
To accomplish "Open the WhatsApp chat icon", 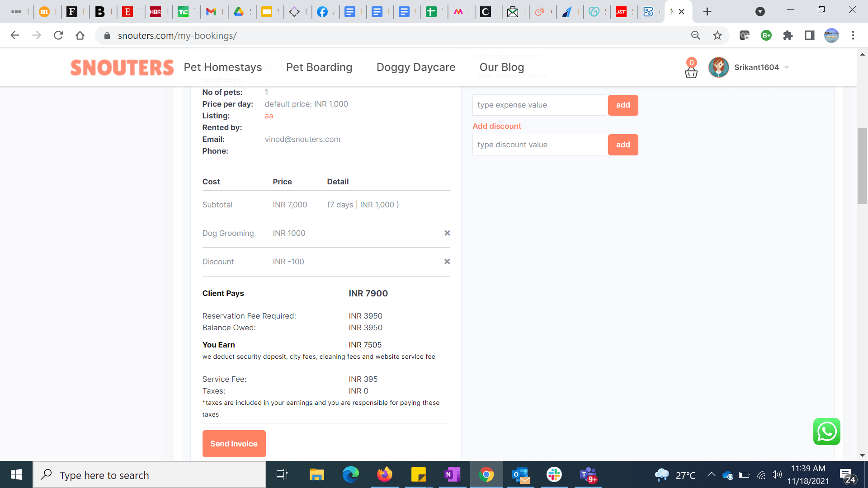I will point(827,432).
